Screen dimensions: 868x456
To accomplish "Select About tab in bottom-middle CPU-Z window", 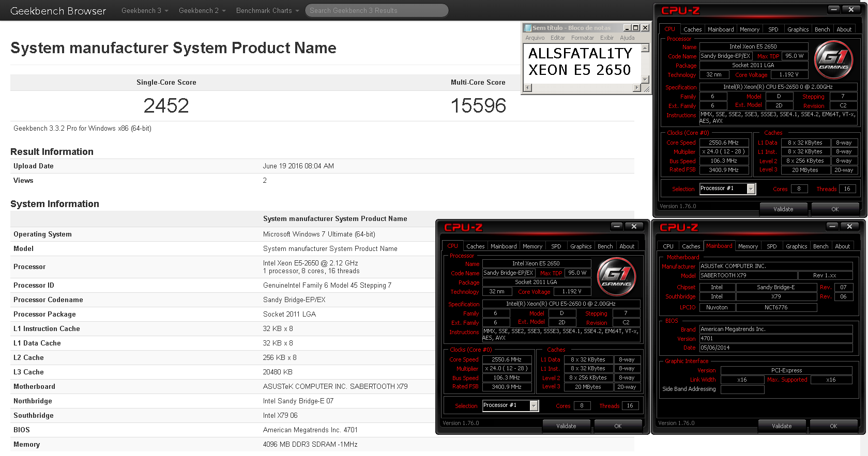I will 627,246.
